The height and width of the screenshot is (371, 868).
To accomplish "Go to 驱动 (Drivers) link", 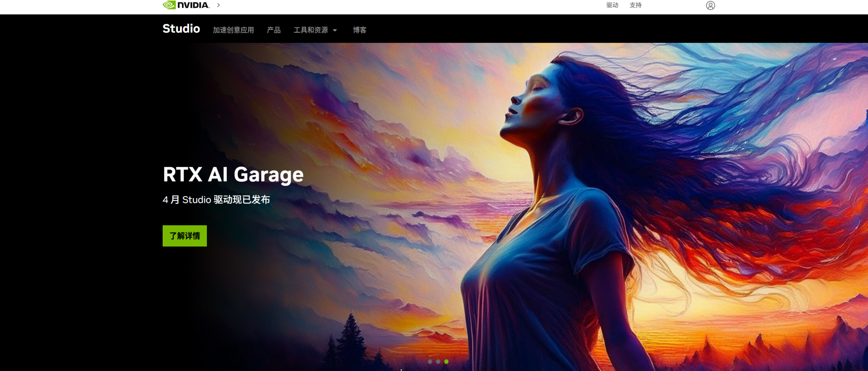I will [x=612, y=5].
